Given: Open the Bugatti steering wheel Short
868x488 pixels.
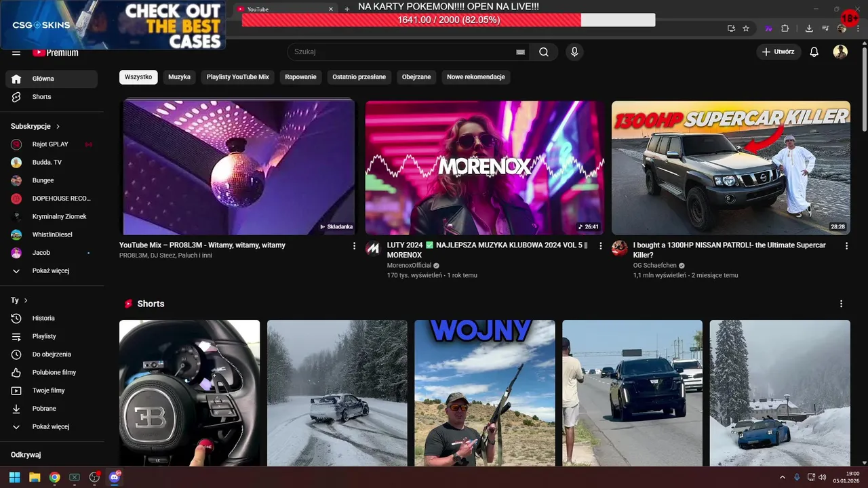Looking at the screenshot, I should [189, 393].
